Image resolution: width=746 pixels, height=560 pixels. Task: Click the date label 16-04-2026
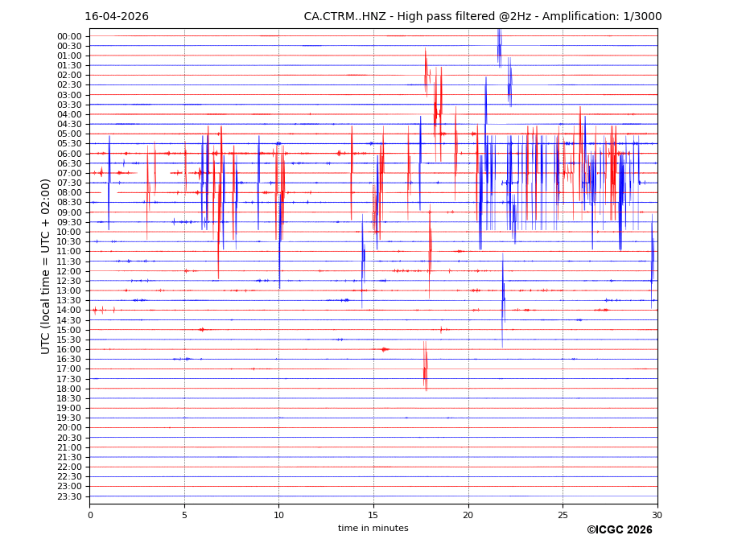coord(117,17)
